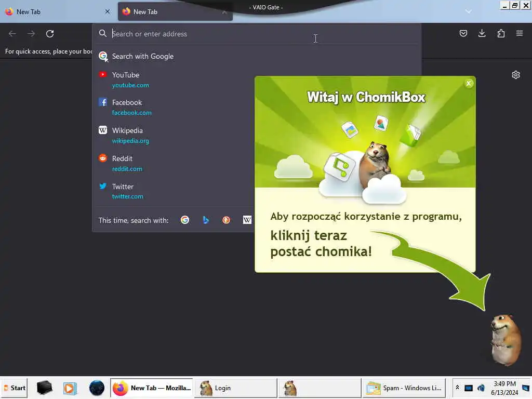The height and width of the screenshot is (399, 532).
Task: Click the show desktop tray icon
Action: tap(526, 388)
